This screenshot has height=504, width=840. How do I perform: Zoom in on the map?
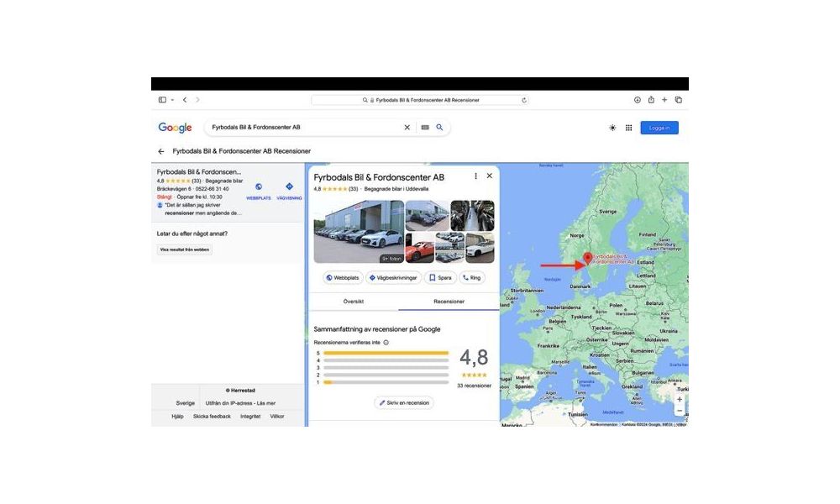[680, 399]
